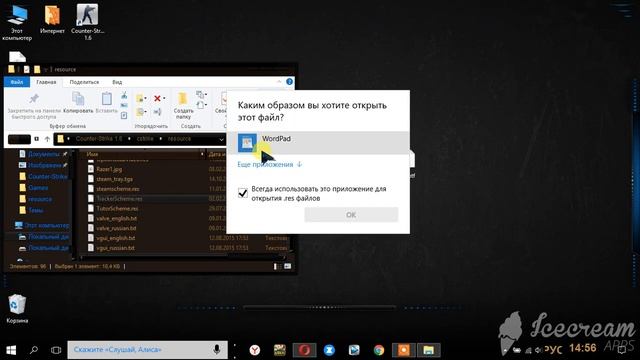
Task: Select the valve_english.txt file
Action: 116,218
